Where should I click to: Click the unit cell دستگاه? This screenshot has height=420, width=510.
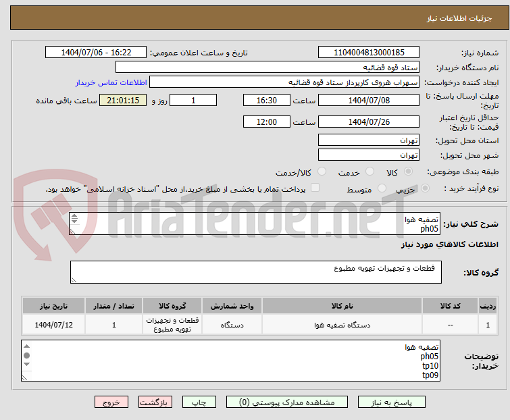point(232,325)
